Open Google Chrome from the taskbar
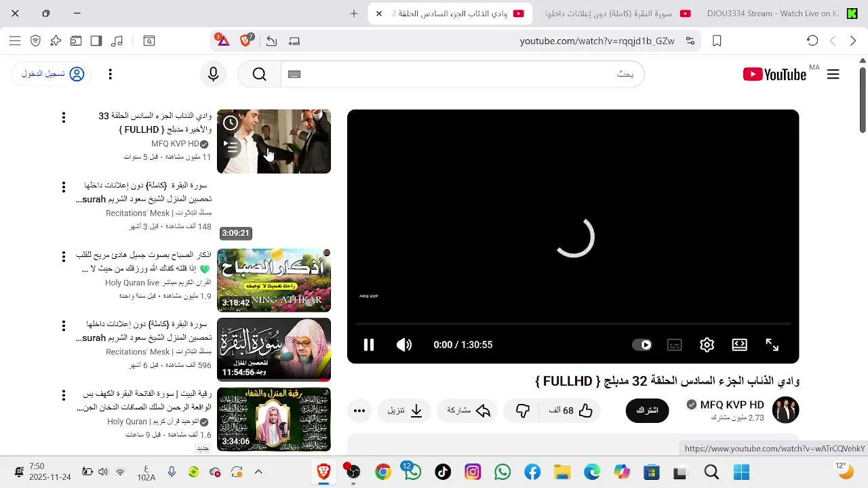The image size is (868, 488). tap(383, 472)
